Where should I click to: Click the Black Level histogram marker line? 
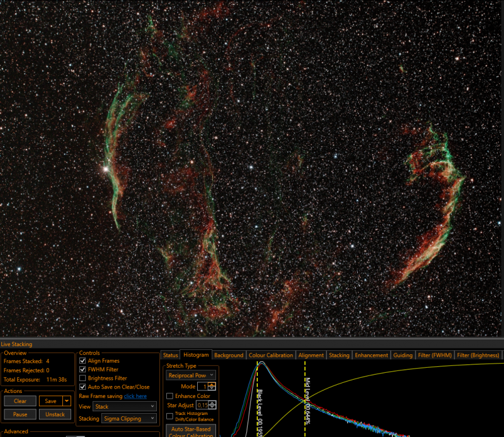258,399
